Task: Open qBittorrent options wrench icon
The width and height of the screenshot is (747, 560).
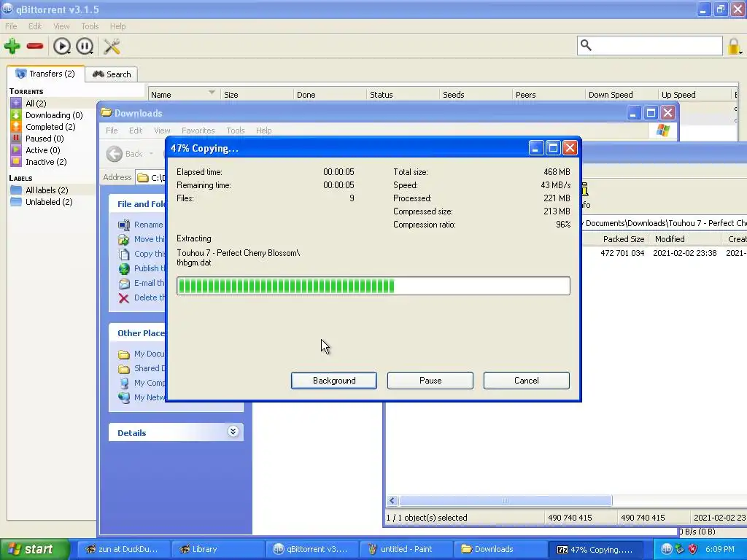Action: click(112, 46)
